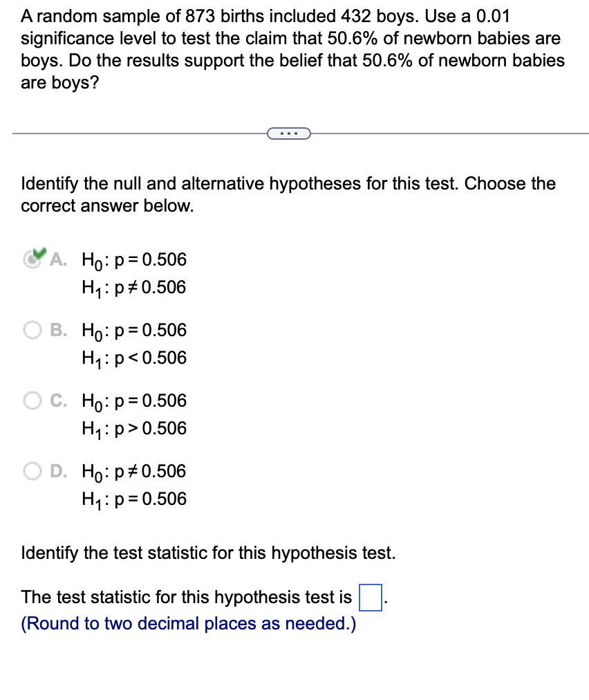Click the Choose the correct answer instruction text

tap(288, 194)
